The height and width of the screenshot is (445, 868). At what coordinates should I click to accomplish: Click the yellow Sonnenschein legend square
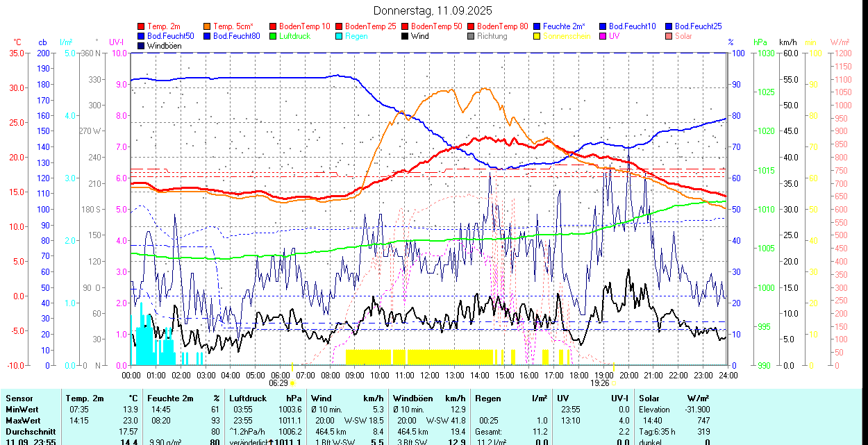537,36
